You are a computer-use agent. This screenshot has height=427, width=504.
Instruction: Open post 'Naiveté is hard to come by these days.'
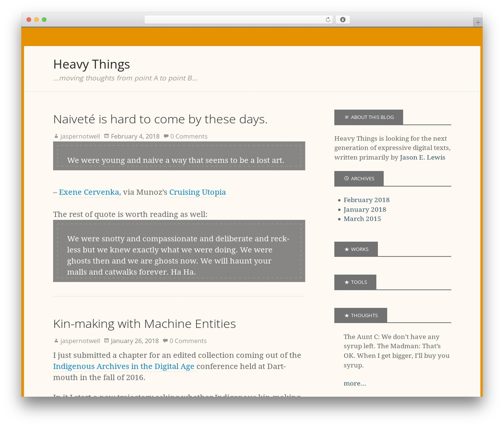160,119
